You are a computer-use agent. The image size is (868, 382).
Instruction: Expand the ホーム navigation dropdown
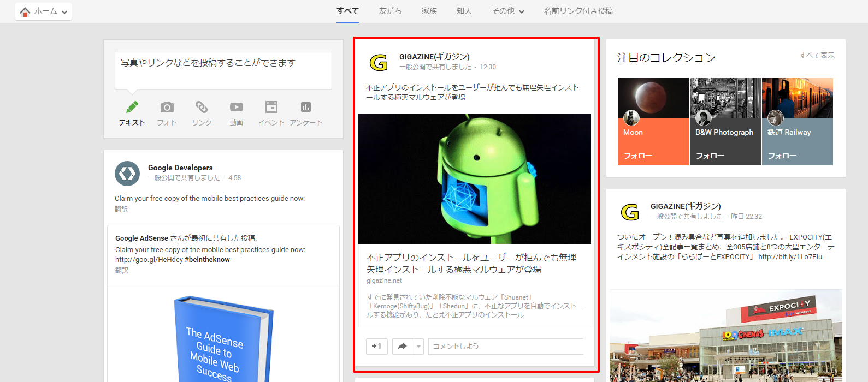[x=44, y=11]
